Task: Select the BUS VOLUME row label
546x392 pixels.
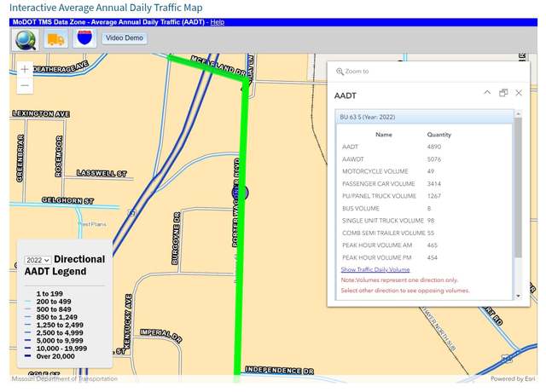Action: coord(361,209)
